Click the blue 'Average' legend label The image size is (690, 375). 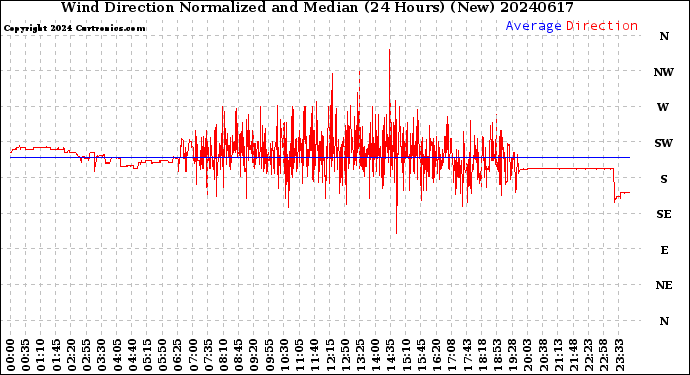pyautogui.click(x=533, y=26)
